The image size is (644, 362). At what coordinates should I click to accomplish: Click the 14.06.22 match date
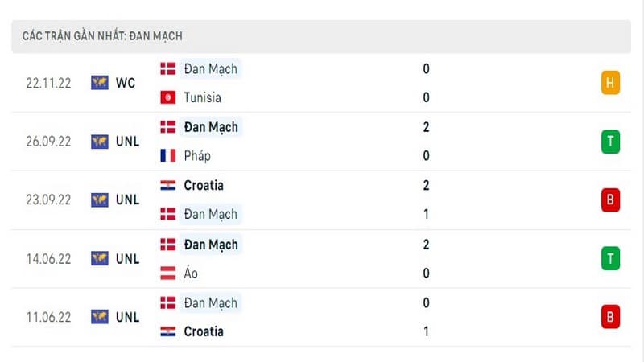point(48,259)
